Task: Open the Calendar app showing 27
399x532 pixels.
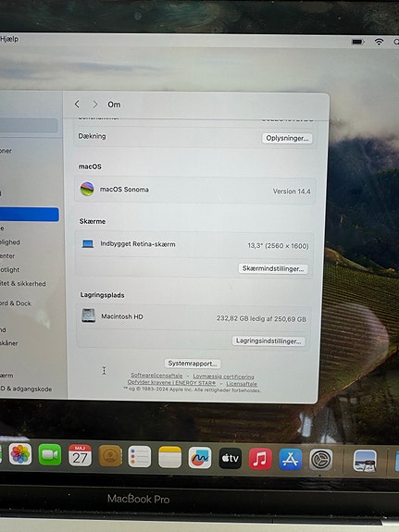Action: (80, 455)
